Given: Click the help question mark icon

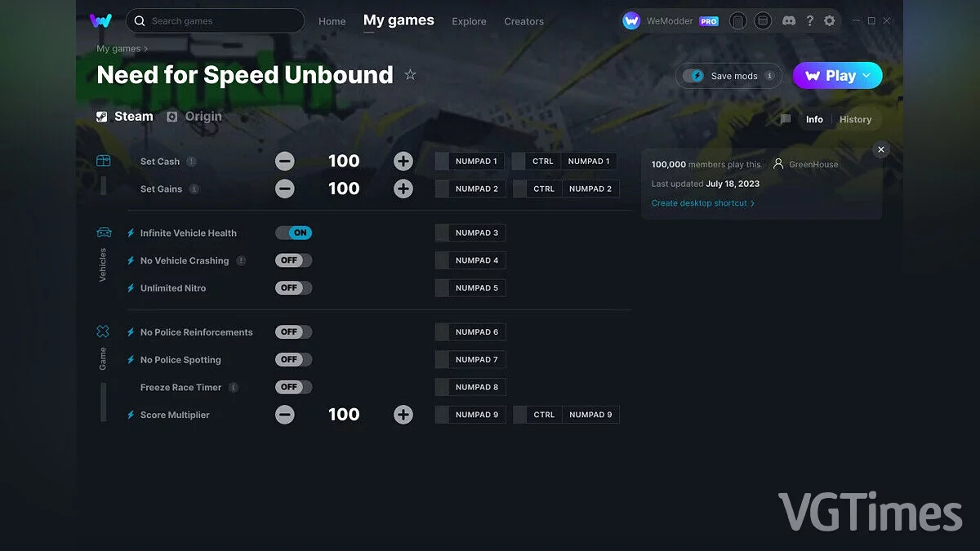Looking at the screenshot, I should [x=809, y=20].
